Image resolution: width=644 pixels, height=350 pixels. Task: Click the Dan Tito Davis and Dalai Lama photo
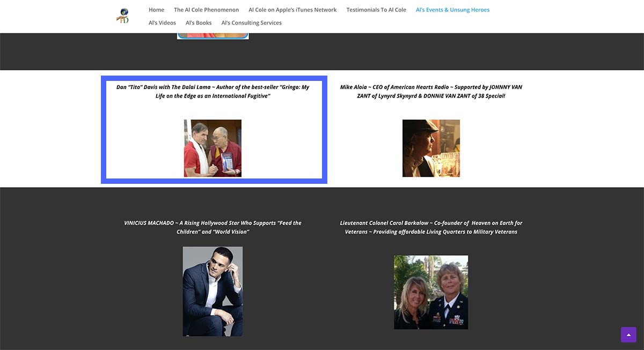click(x=213, y=148)
